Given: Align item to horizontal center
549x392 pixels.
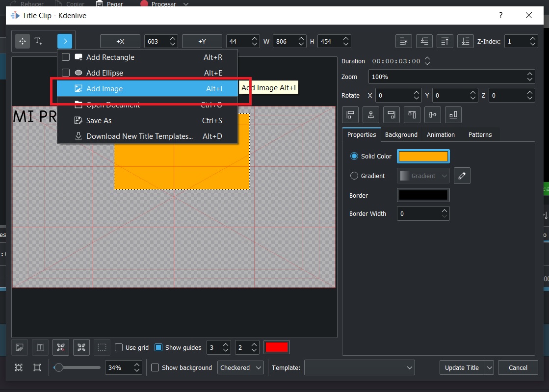Looking at the screenshot, I should click(x=371, y=115).
